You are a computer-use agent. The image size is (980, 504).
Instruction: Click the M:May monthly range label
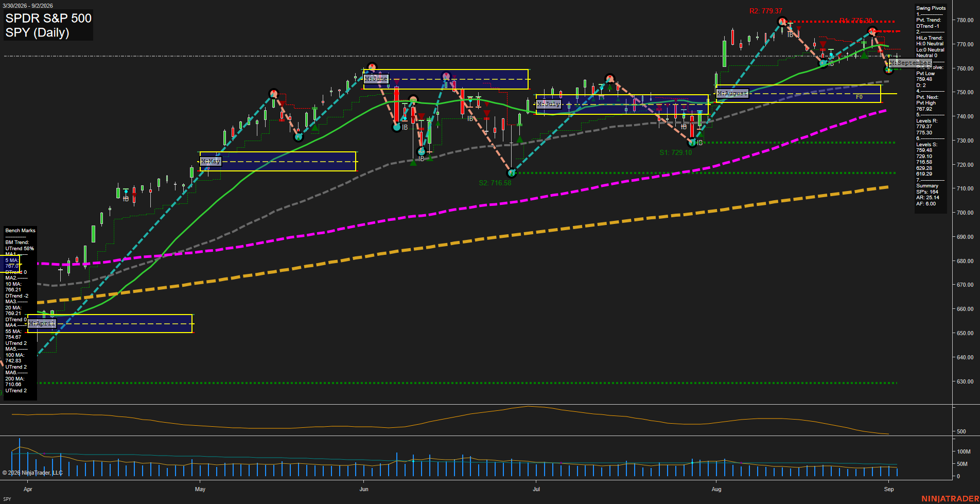[211, 161]
